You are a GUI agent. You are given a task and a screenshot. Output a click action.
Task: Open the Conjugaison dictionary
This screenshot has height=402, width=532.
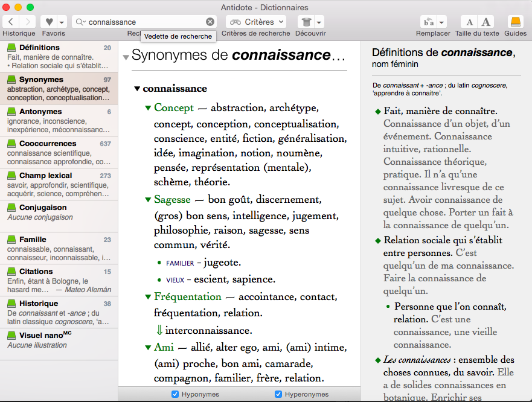coord(59,216)
